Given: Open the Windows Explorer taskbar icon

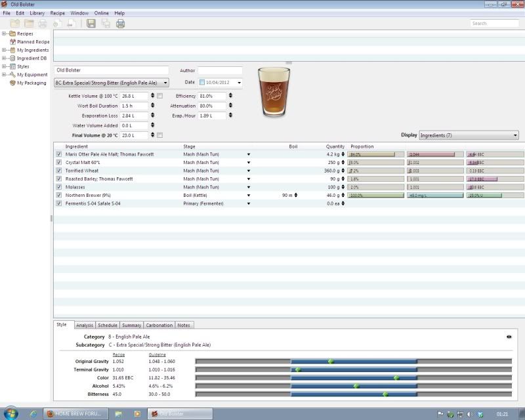Looking at the screenshot, I should point(119,413).
